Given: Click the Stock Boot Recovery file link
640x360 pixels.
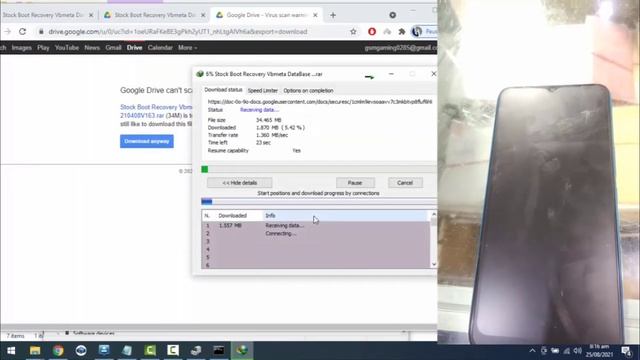Looking at the screenshot, I should tap(156, 111).
